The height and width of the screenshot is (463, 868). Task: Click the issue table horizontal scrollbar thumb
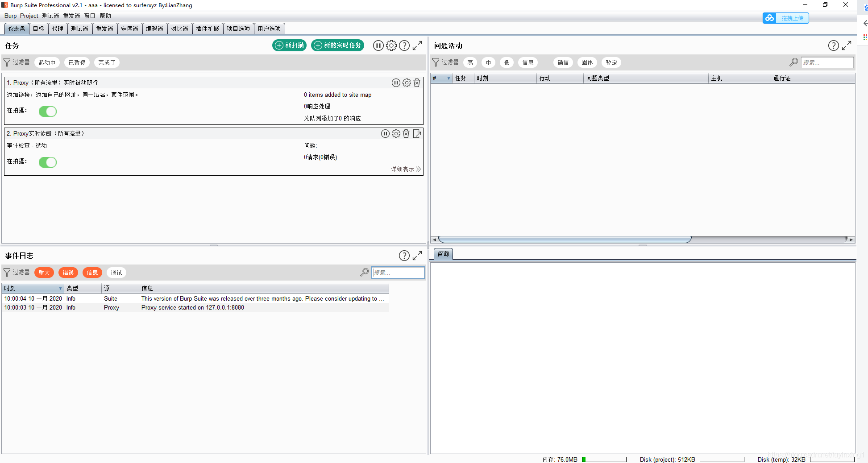pos(565,240)
